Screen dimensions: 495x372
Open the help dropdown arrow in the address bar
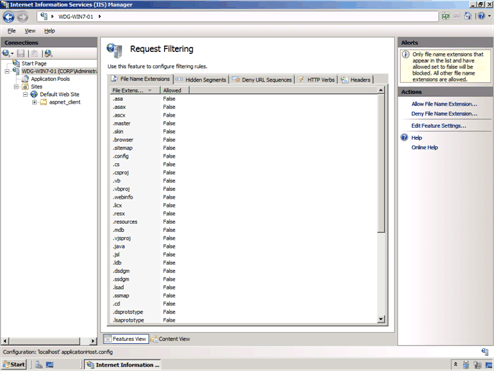pos(489,16)
